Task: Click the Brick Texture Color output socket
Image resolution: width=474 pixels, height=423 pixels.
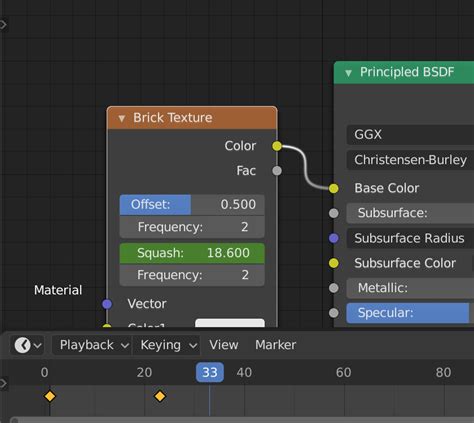Action: point(277,146)
